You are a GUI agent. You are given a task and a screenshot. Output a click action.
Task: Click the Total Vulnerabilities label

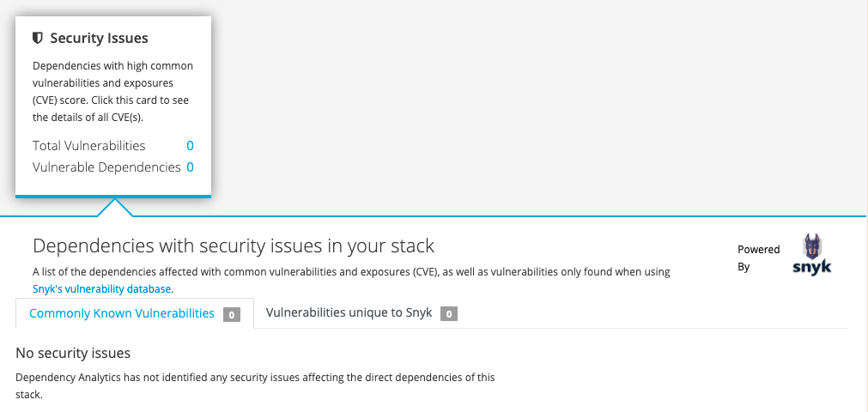pos(89,146)
